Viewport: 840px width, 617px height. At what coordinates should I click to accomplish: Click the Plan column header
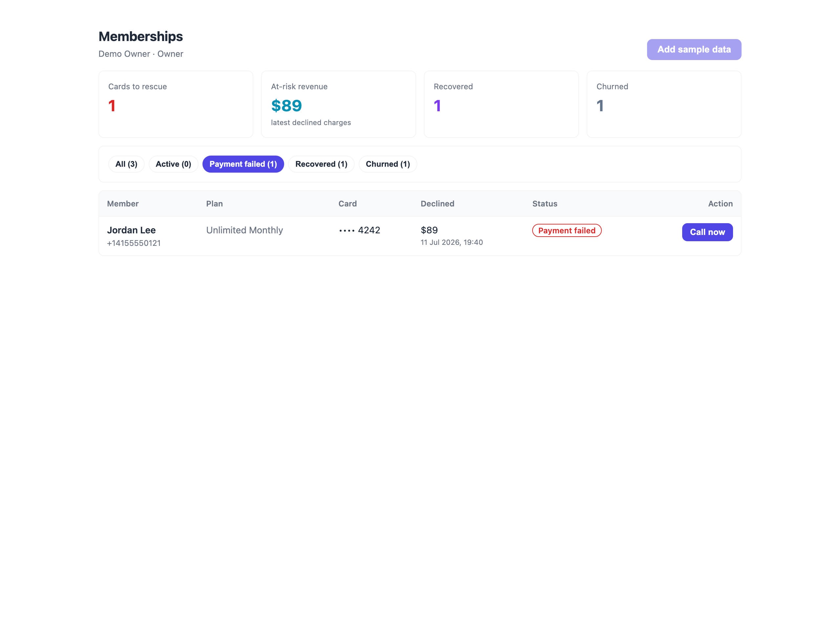click(214, 203)
